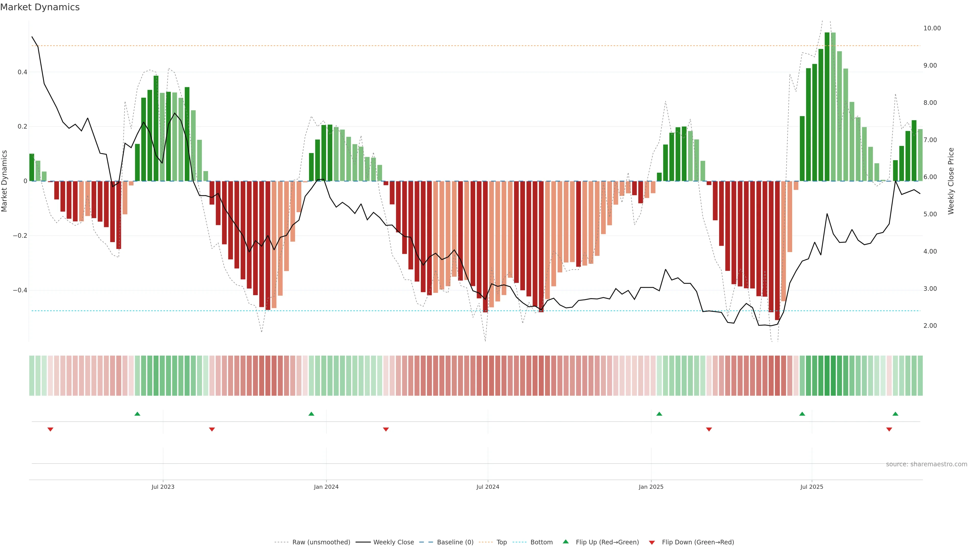Click the Market Dynamics chart title
The height and width of the screenshot is (551, 980).
[40, 7]
